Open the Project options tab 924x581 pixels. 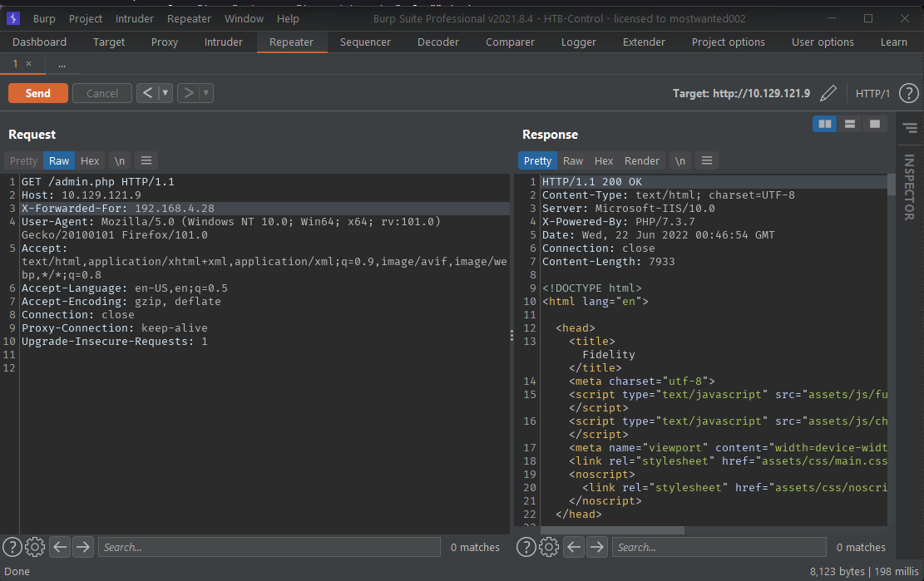click(728, 42)
